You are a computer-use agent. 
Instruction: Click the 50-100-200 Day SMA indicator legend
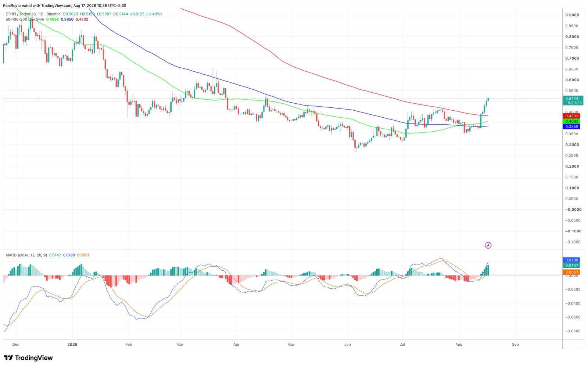point(25,19)
